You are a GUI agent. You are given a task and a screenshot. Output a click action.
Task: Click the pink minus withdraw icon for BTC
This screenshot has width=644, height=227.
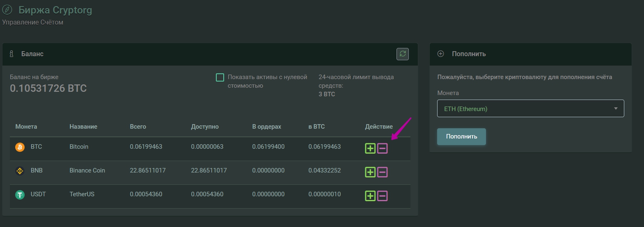(382, 148)
